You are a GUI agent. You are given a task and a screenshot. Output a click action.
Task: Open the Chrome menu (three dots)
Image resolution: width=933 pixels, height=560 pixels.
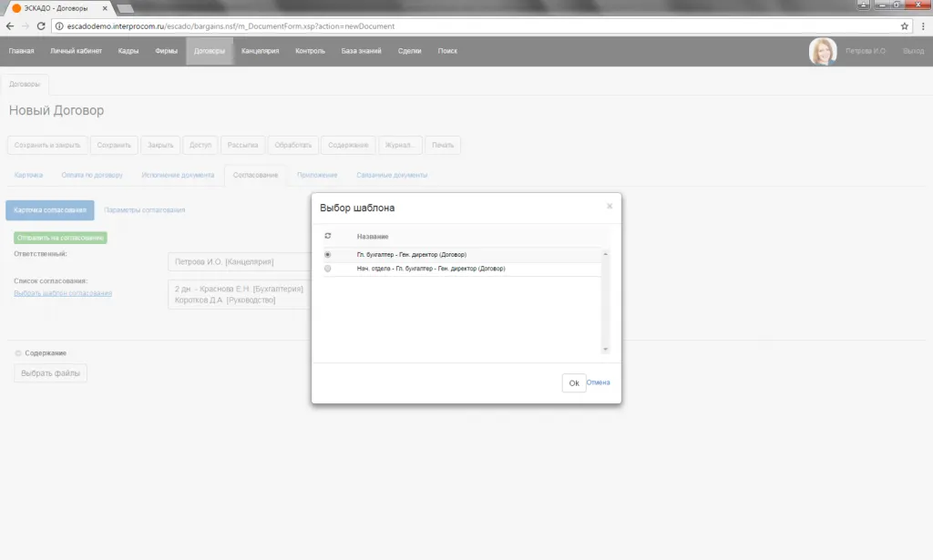coord(921,26)
